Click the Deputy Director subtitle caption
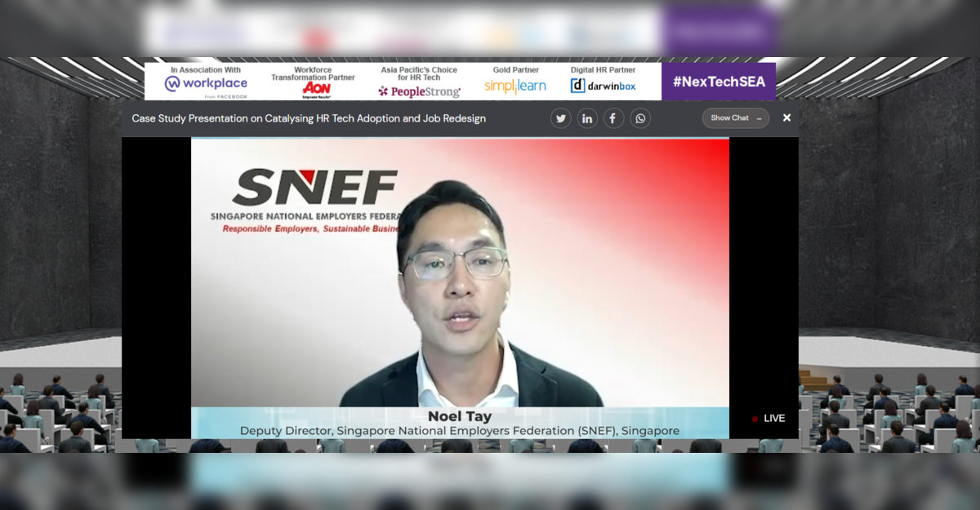Viewport: 980px width, 510px height. [x=460, y=431]
